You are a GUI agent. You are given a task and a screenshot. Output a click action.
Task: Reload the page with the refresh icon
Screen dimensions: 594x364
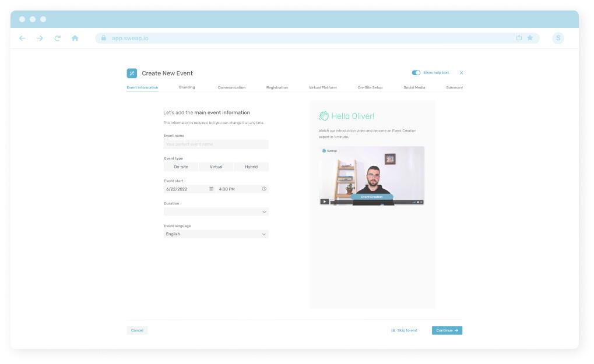tap(57, 38)
